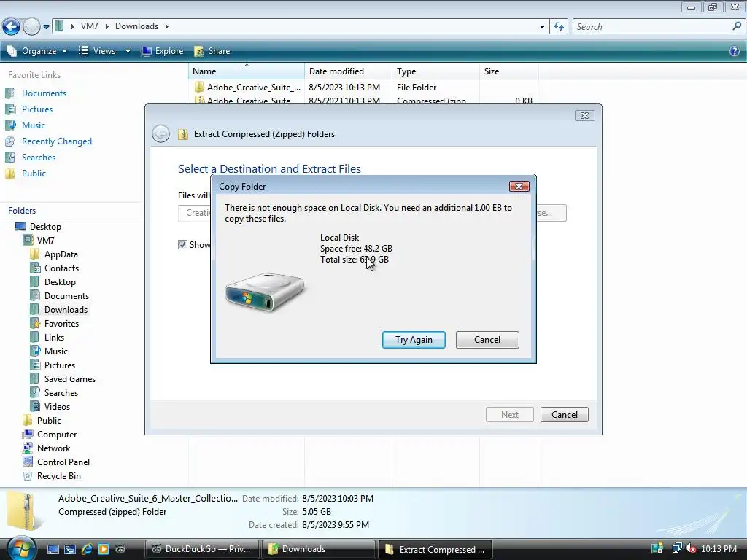Click Try Again in Copy Folder dialog
Viewport: 747px width, 560px height.
pyautogui.click(x=414, y=340)
